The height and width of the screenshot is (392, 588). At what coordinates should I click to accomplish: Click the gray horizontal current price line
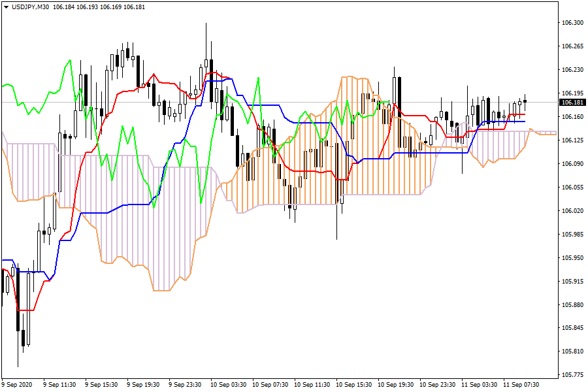pyautogui.click(x=294, y=103)
